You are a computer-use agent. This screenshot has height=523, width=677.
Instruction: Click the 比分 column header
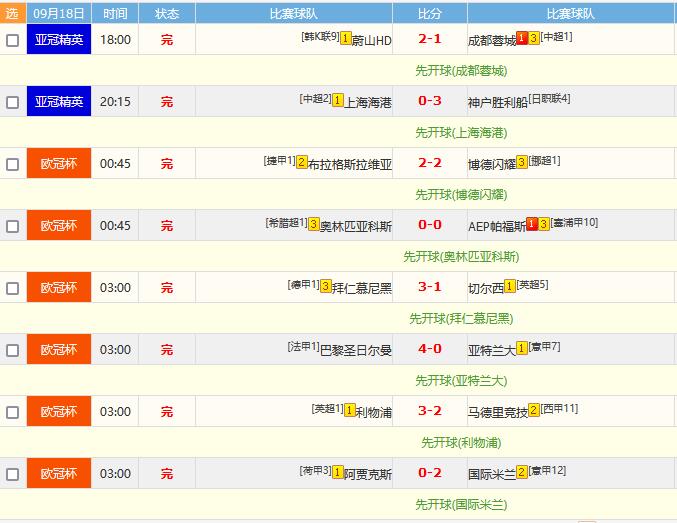[x=430, y=13]
